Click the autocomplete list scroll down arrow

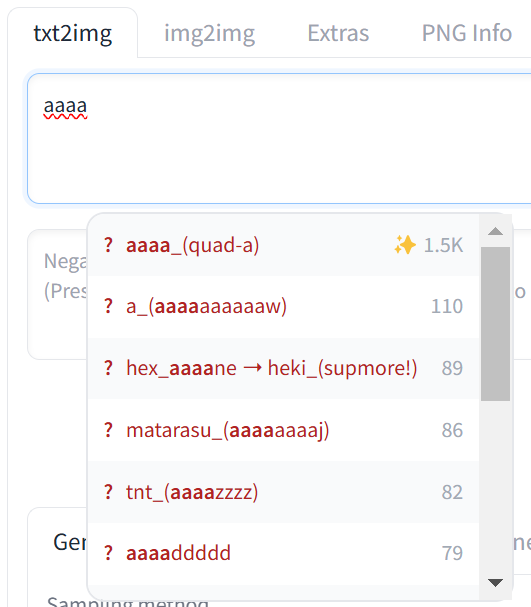[x=495, y=583]
